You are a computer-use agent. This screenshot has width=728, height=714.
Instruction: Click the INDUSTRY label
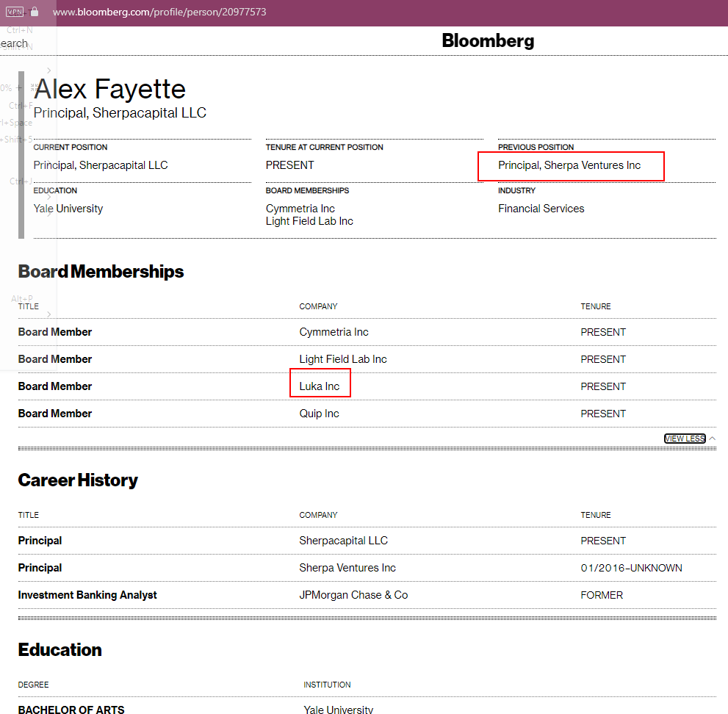point(516,190)
